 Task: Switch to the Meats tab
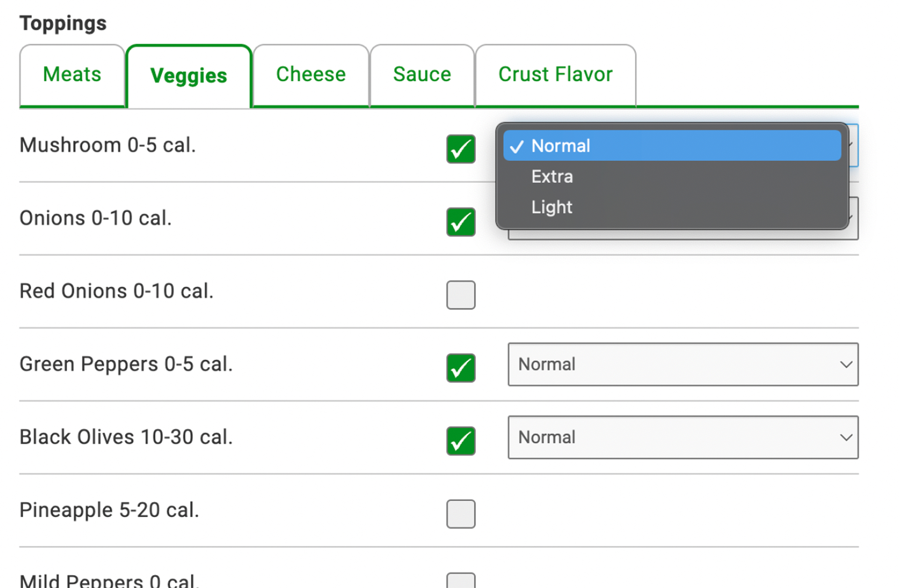(72, 74)
